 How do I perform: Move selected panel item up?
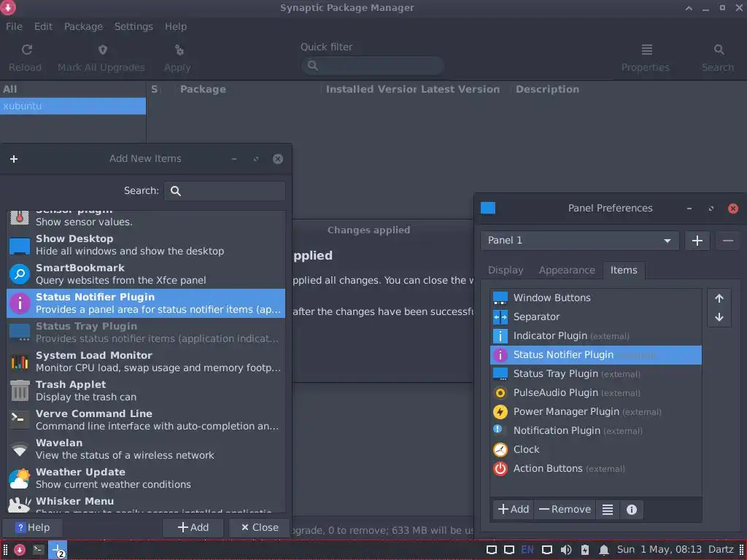tap(719, 298)
